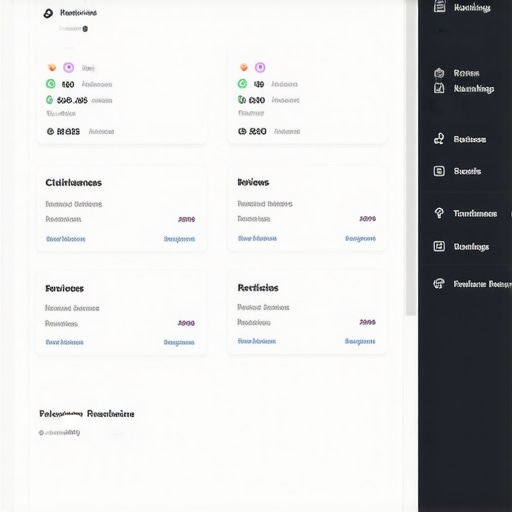Click the orange icon in the left stats card

(52, 68)
